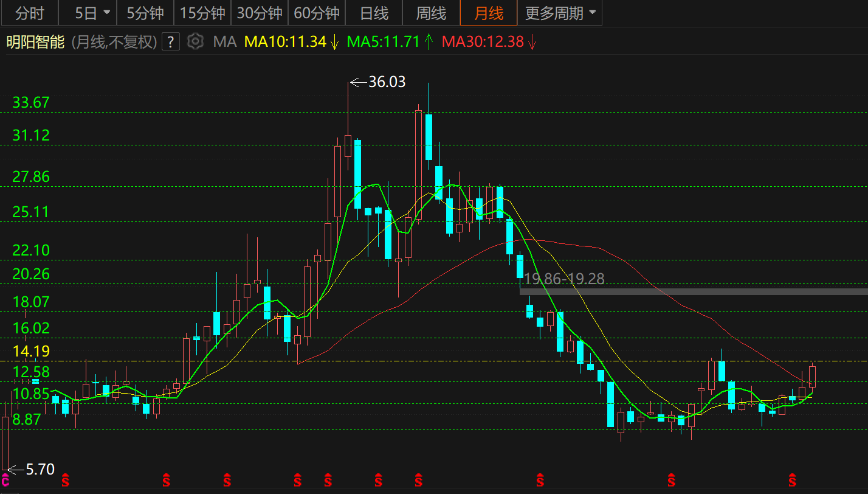Viewport: 868px width, 494px height.
Task: Click the 10.85 price level label
Action: (31, 394)
